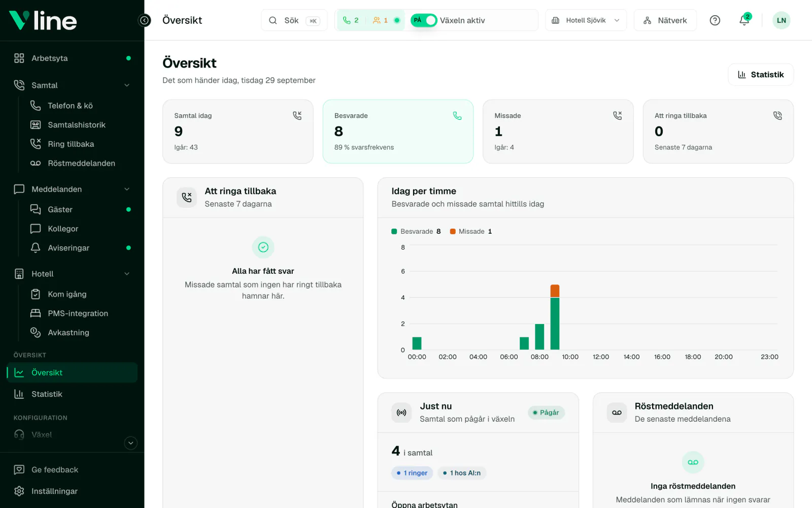Open Samtalshistorik in sidebar
The height and width of the screenshot is (508, 812).
80,125
